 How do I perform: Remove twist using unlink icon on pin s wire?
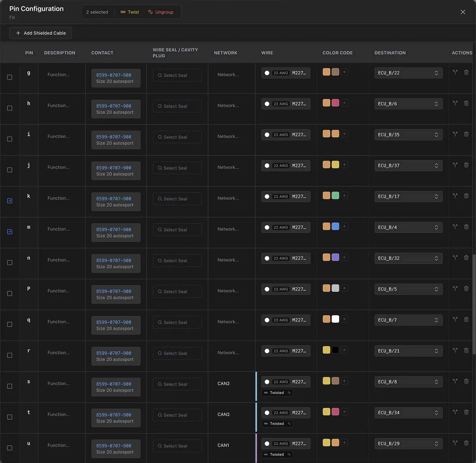(x=289, y=393)
